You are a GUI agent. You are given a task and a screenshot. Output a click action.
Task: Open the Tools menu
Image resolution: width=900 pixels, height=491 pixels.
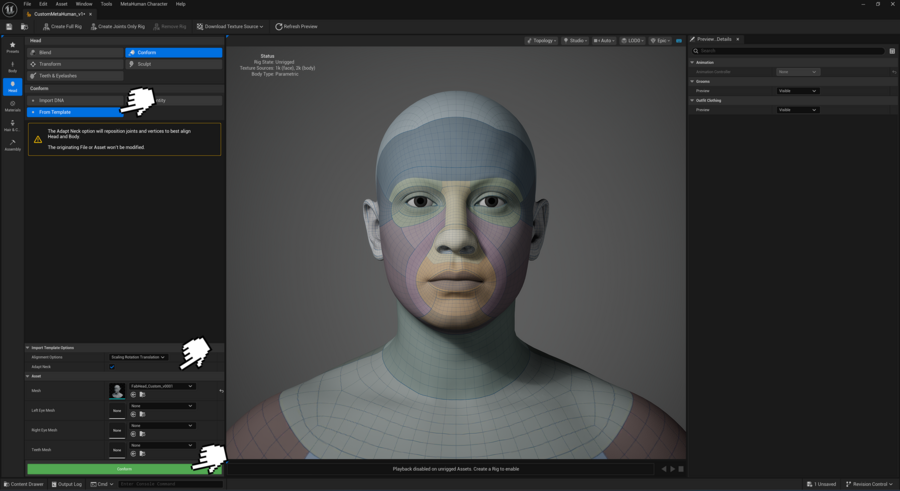point(106,4)
